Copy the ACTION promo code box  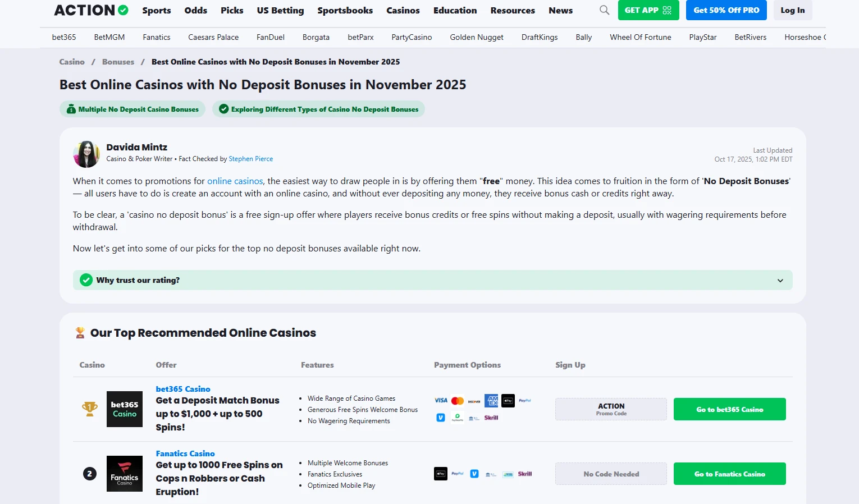611,409
